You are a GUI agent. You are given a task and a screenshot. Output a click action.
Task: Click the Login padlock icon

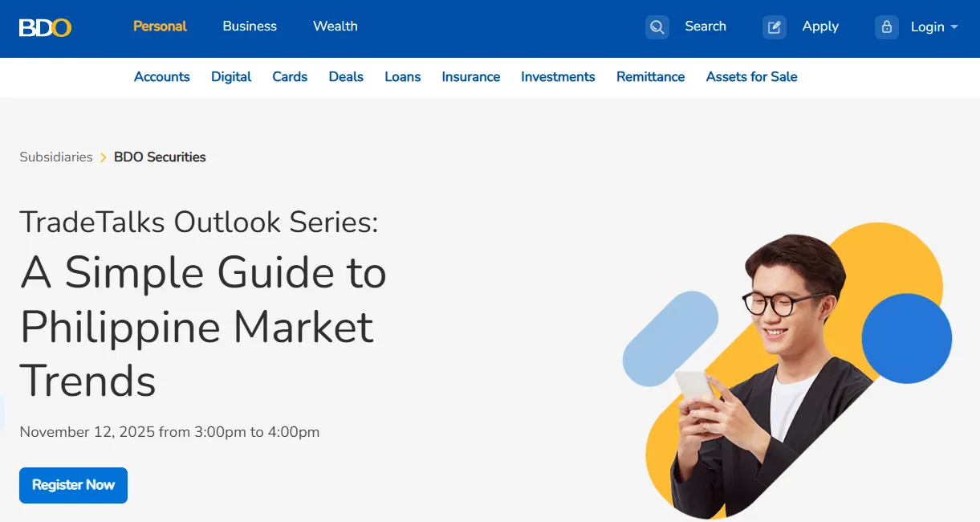886,27
